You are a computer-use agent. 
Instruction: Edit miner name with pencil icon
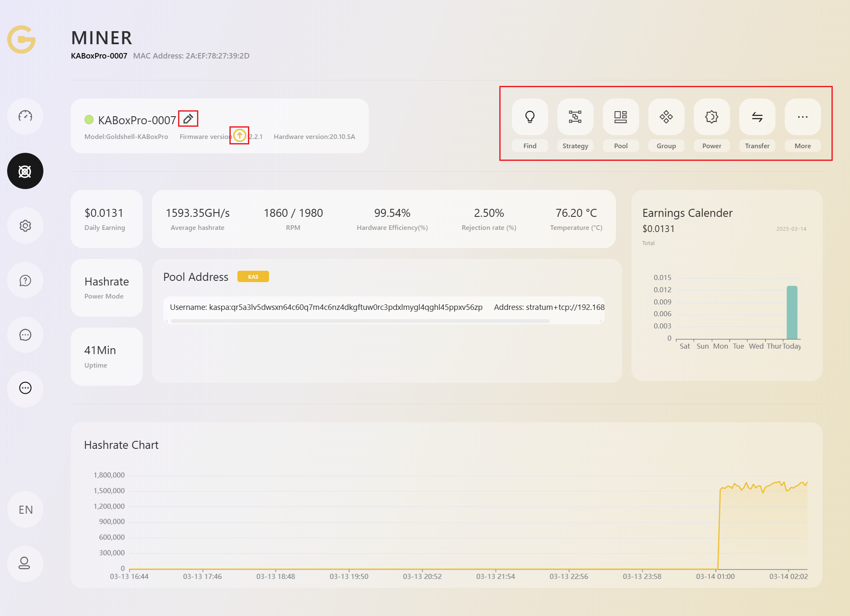coord(188,119)
